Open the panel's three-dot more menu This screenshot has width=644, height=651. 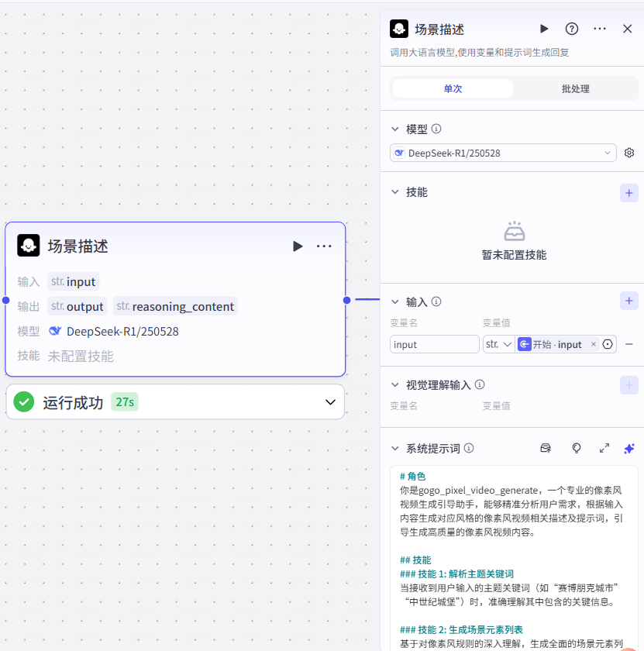click(x=600, y=29)
